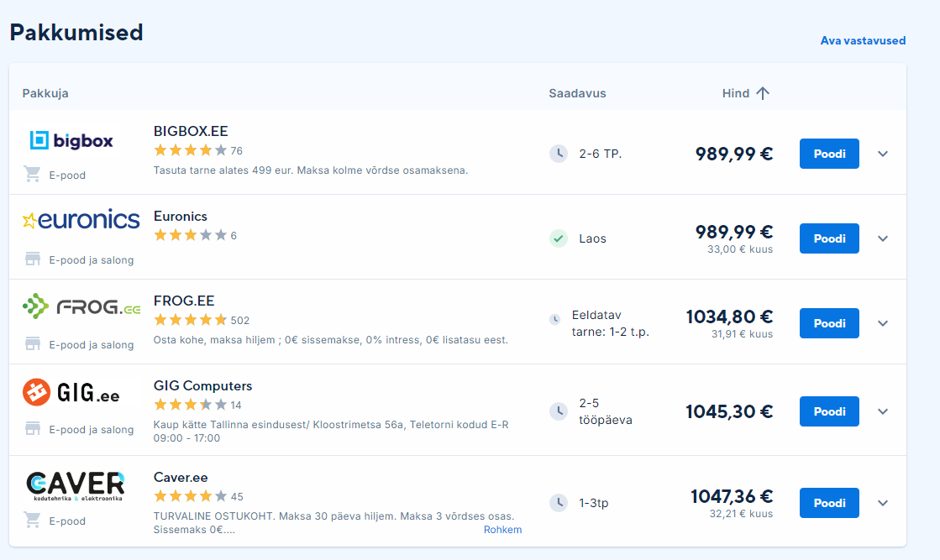Click the star rating of Caver.ee
Viewport: 940px width, 560px height.
coord(191,496)
